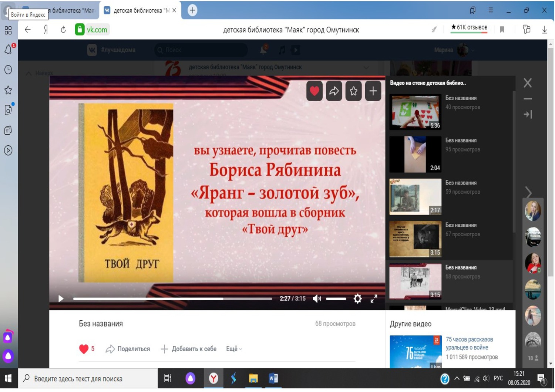Add video with plus overlay button
This screenshot has width=555, height=392.
[x=373, y=91]
